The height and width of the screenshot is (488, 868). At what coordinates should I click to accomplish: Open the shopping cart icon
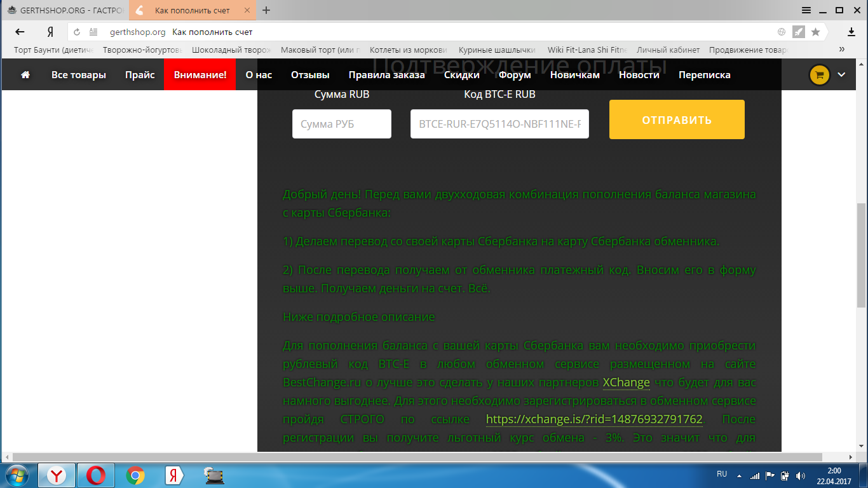pos(819,75)
